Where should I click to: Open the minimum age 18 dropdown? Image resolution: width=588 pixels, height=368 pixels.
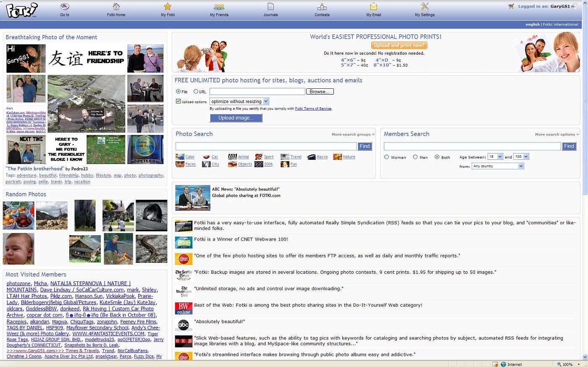pyautogui.click(x=495, y=156)
